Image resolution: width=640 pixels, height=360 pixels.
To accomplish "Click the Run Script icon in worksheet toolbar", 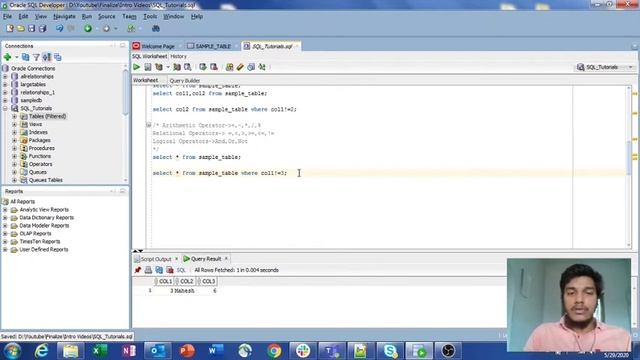I will [x=148, y=67].
